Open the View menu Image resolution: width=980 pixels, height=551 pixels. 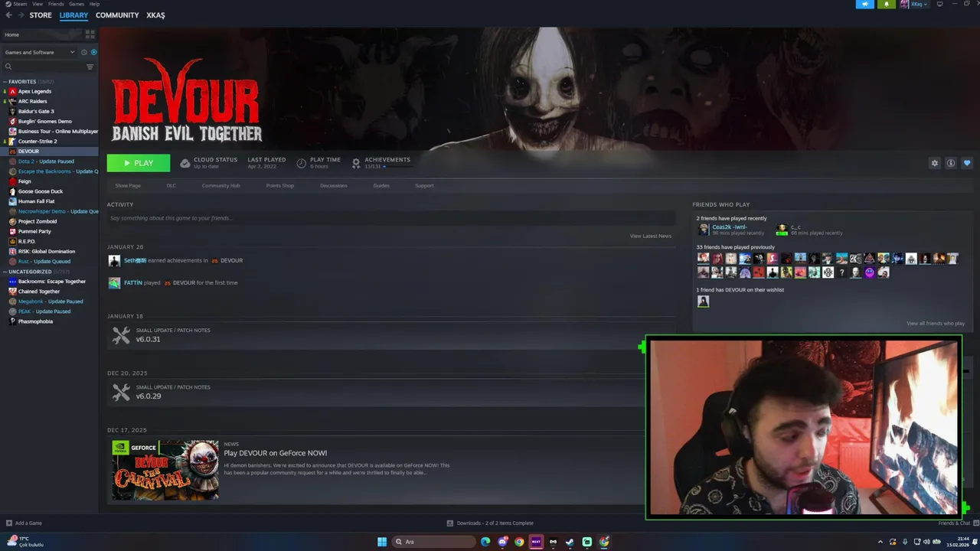38,4
